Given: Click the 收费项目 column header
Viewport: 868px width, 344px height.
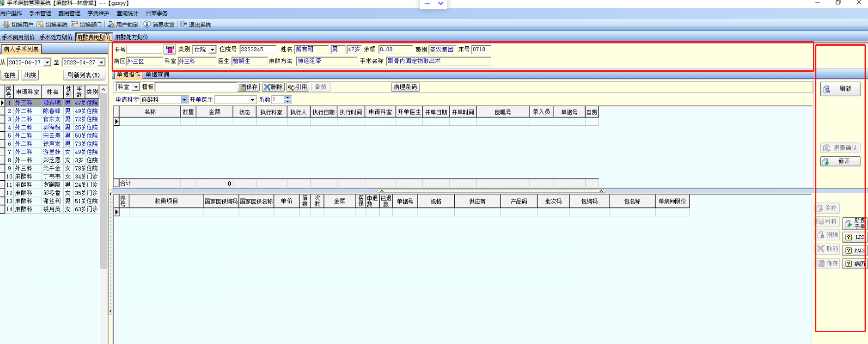Looking at the screenshot, I should click(166, 201).
